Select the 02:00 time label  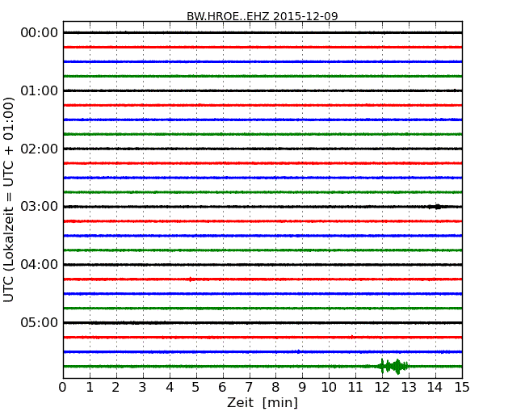(x=40, y=149)
